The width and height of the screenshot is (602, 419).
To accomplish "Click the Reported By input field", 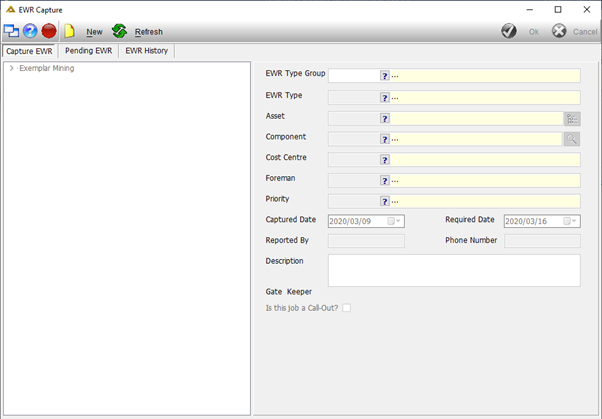I will point(366,241).
